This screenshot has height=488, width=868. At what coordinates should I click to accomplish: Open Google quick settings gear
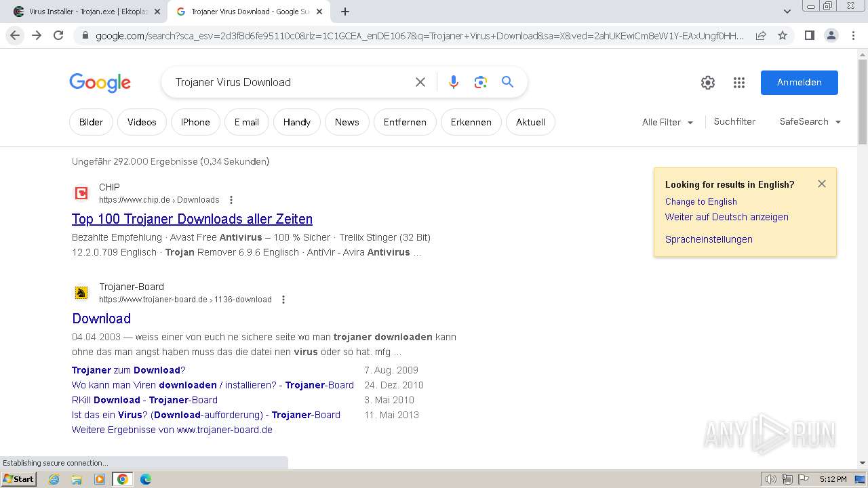708,83
